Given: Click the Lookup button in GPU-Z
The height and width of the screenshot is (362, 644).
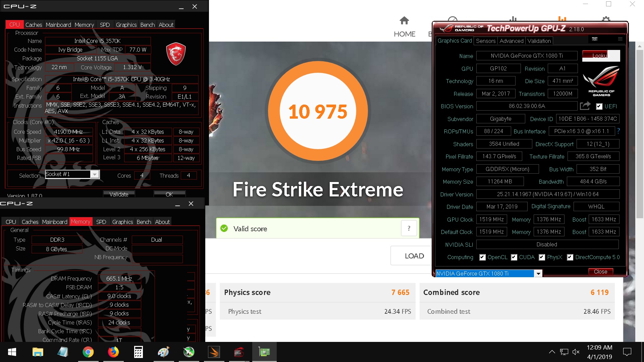Looking at the screenshot, I should click(601, 56).
